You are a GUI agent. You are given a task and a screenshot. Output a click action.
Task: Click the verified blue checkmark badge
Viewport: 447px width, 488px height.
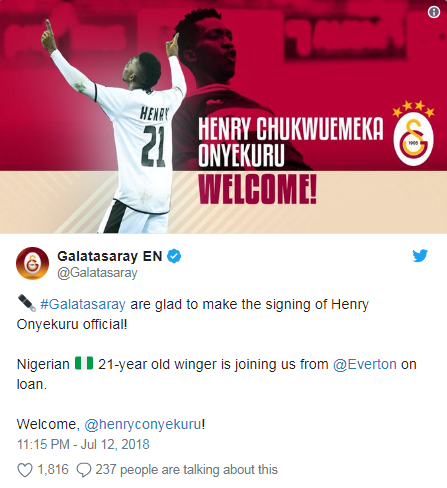(x=174, y=256)
